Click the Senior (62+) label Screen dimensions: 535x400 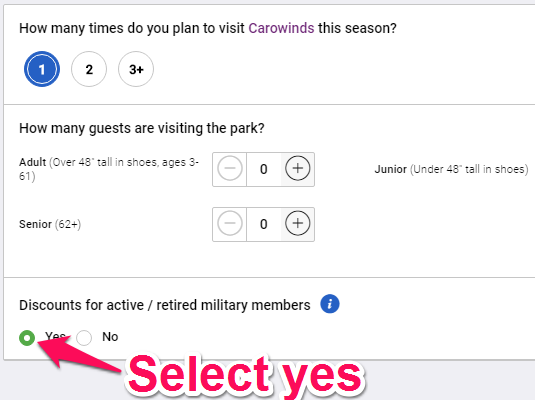[50, 224]
